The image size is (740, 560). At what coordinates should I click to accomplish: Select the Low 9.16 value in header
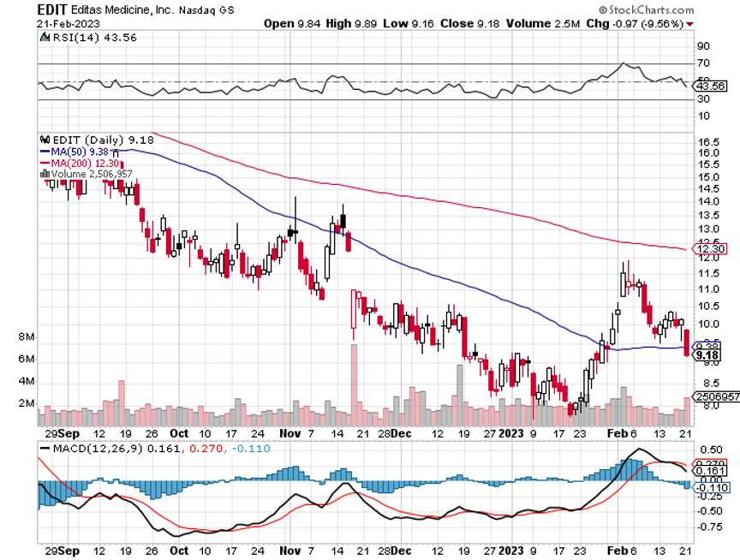click(409, 24)
